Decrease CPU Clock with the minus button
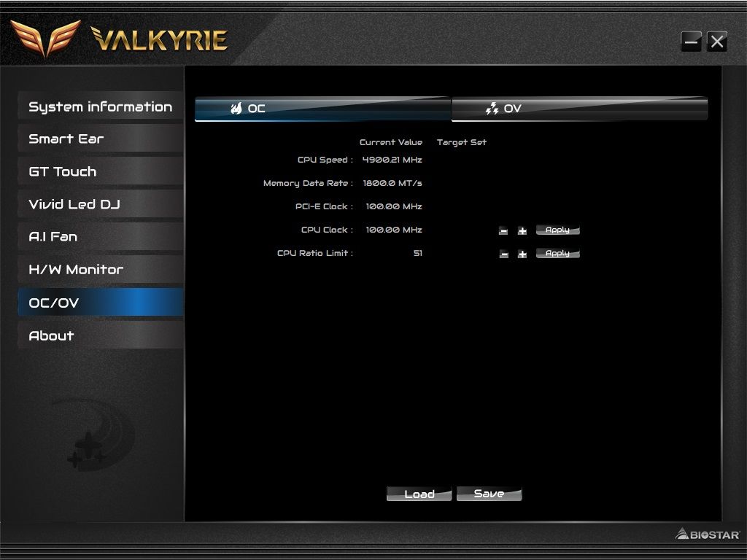 point(503,231)
